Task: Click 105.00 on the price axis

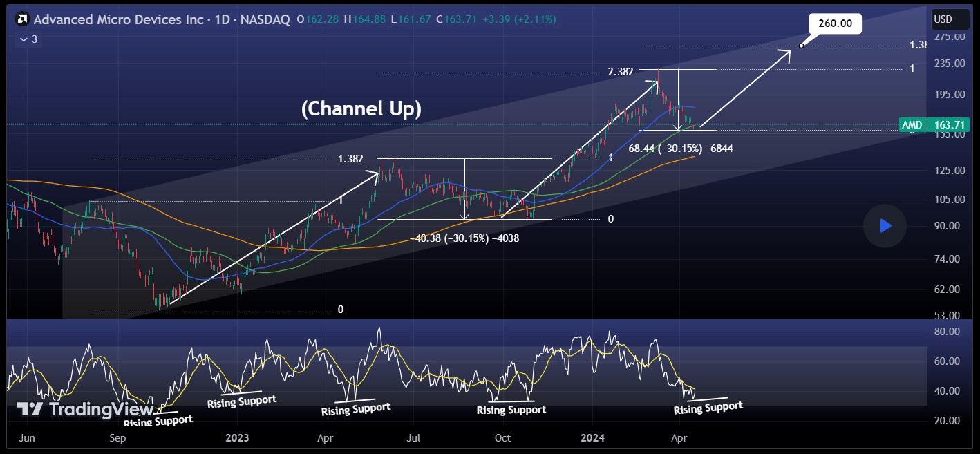Action: click(949, 200)
